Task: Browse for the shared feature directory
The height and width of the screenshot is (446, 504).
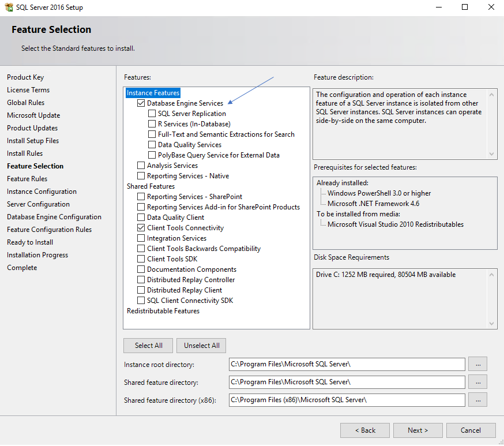Action: [x=477, y=382]
